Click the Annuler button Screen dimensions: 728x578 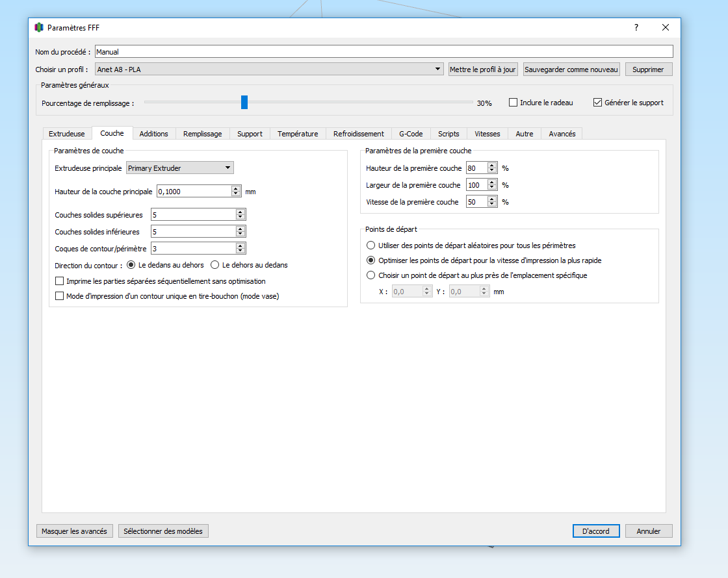[649, 531]
